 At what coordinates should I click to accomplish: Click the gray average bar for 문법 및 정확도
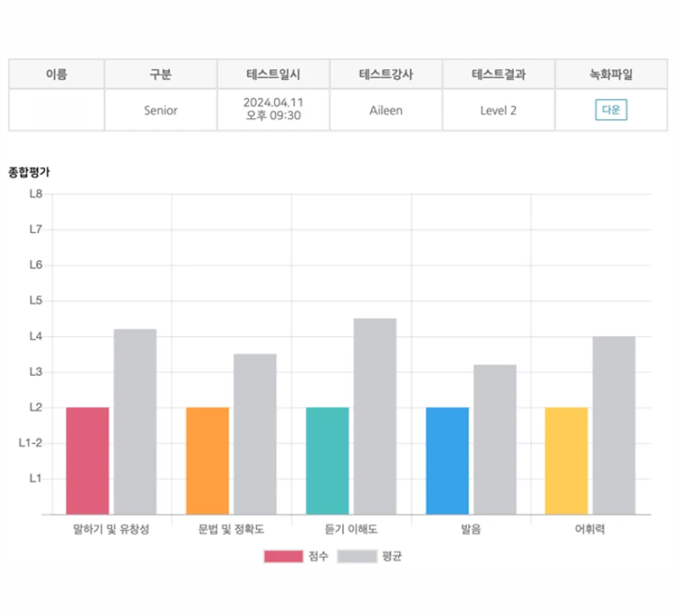tap(255, 434)
